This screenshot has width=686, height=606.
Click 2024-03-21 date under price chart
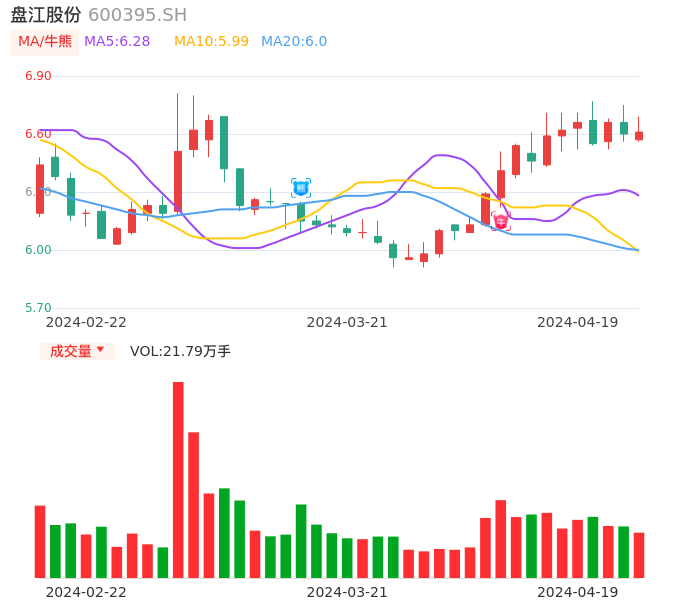[x=347, y=322]
